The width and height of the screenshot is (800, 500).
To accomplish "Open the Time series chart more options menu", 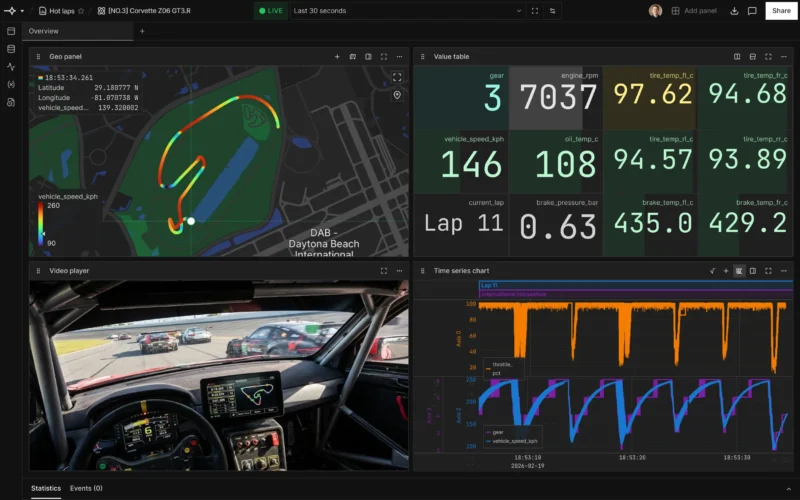I will [783, 270].
